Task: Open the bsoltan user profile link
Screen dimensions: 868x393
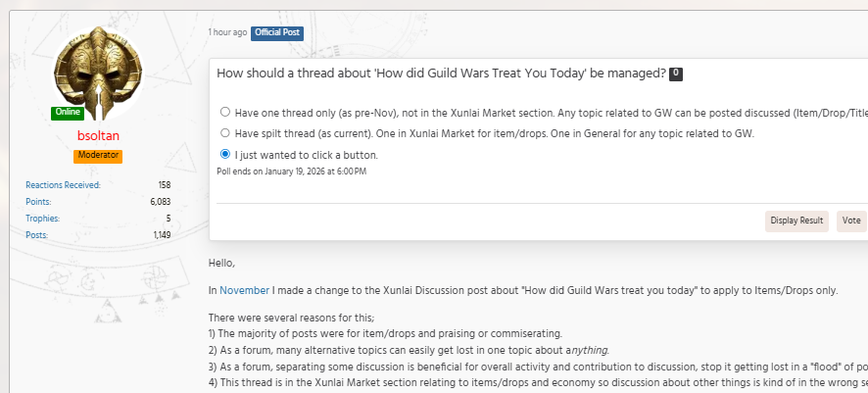Action: [98, 136]
